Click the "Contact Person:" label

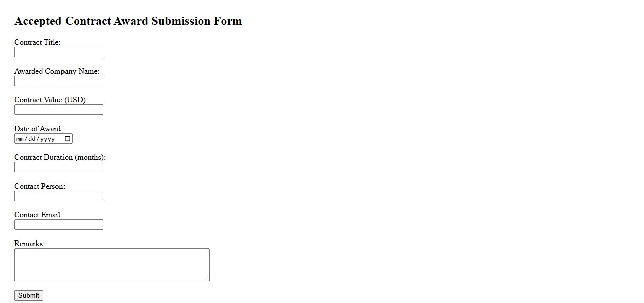click(x=39, y=186)
